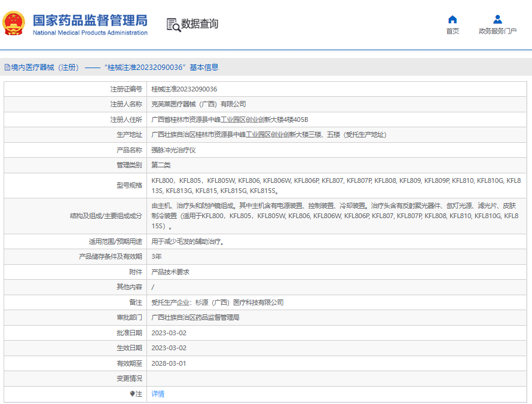
Task: Click the home house icon
Action: (x=452, y=19)
